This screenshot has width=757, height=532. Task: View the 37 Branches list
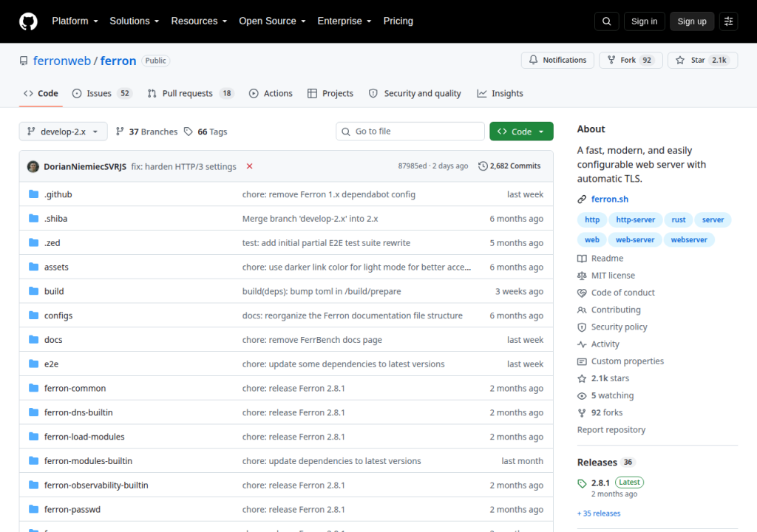pos(147,132)
